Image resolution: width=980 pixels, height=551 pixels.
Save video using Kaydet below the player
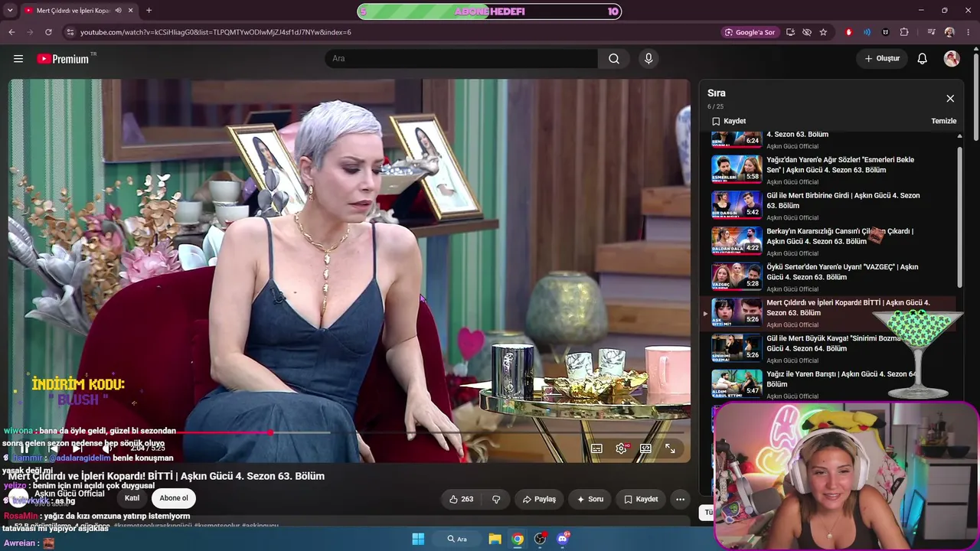click(x=641, y=499)
